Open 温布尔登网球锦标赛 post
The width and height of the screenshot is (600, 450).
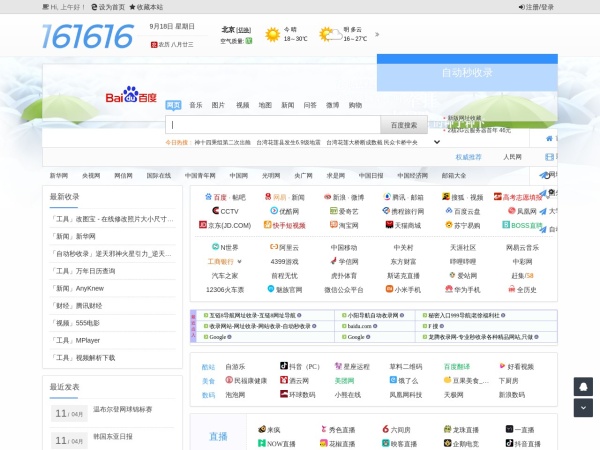[122, 409]
